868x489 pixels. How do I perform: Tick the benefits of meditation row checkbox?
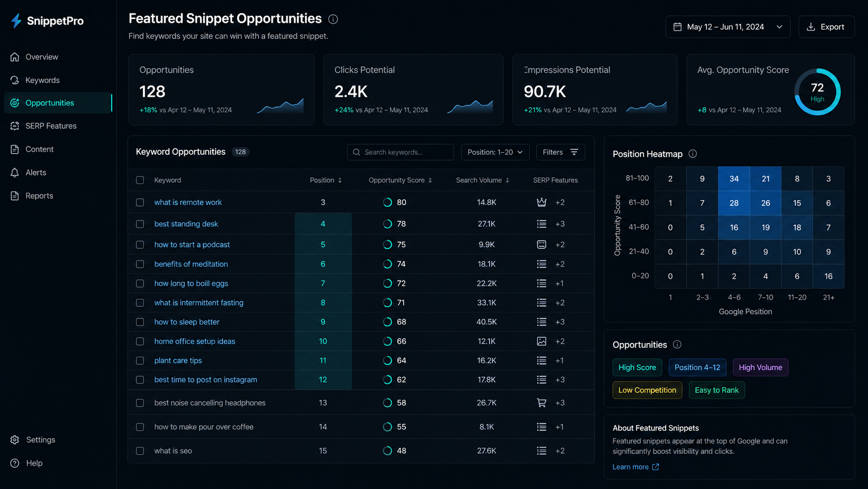tap(140, 264)
